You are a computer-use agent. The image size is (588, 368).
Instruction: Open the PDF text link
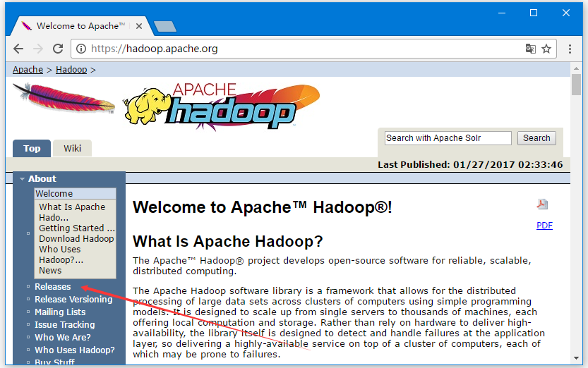tap(544, 226)
